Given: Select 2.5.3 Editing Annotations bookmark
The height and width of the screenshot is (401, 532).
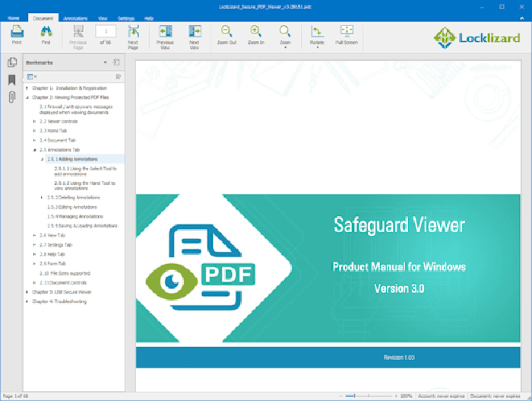Looking at the screenshot, I should coord(72,207).
